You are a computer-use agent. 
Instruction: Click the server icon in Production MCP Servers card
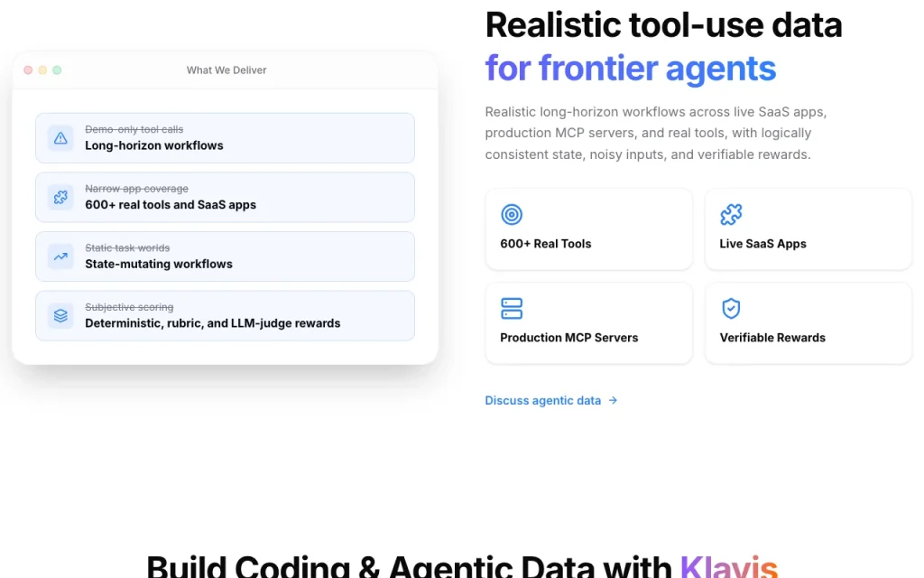coord(512,309)
